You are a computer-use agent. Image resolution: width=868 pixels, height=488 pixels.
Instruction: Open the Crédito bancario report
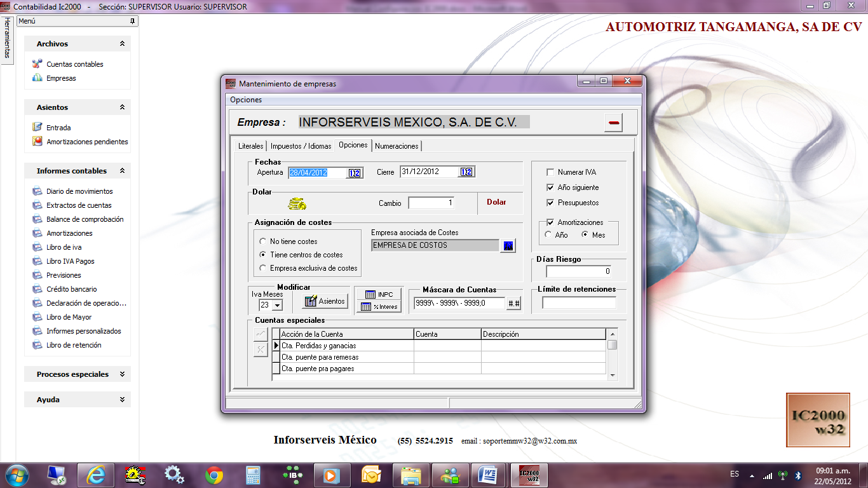71,289
